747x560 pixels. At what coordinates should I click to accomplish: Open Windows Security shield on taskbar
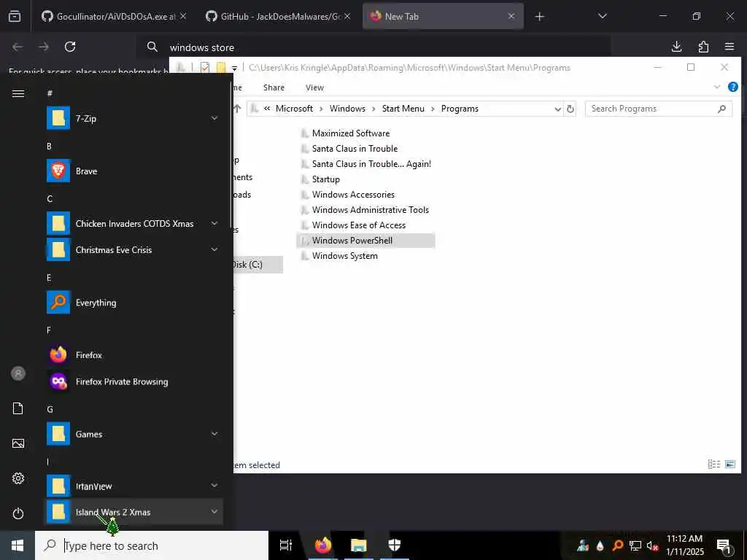point(395,545)
